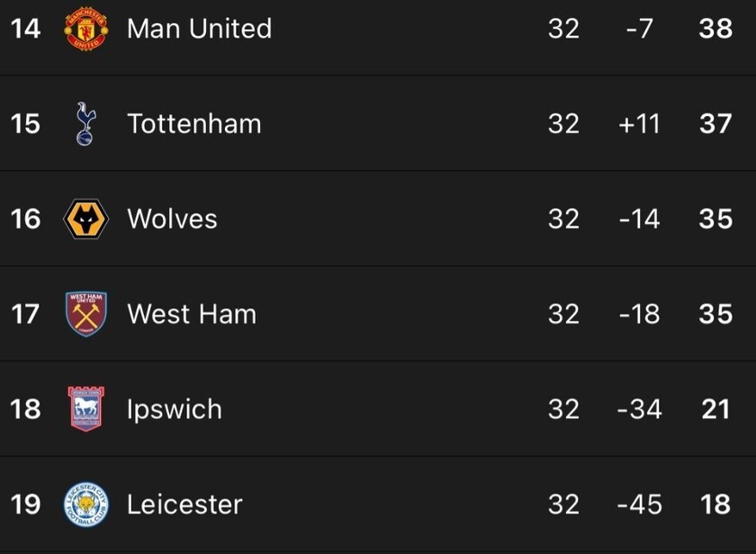Viewport: 756px width, 554px height.
Task: Select the Wolves wolf-head logo
Action: click(x=86, y=219)
